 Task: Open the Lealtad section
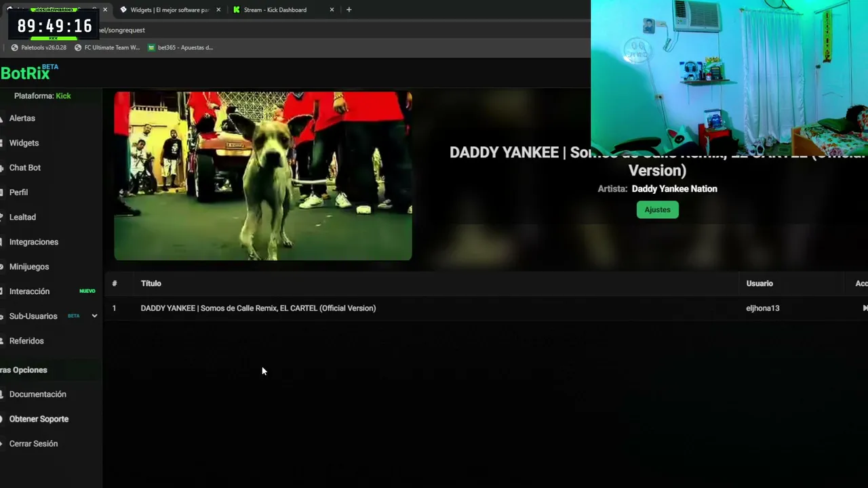22,217
